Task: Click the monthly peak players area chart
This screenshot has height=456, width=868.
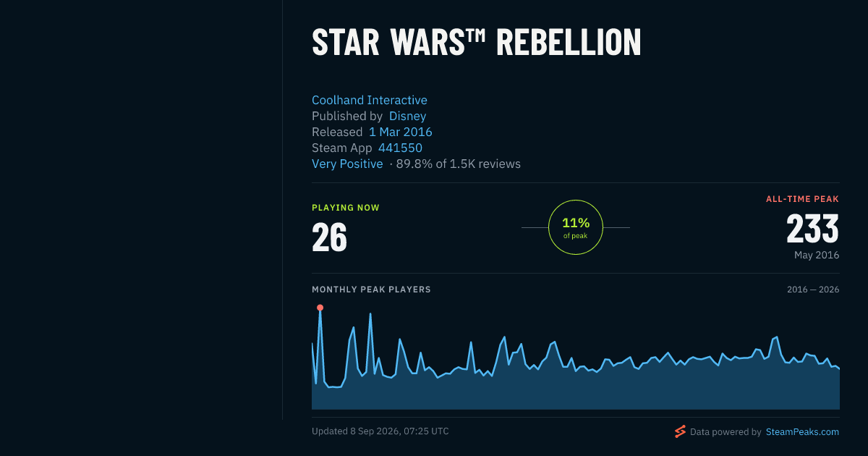Action: point(576,358)
